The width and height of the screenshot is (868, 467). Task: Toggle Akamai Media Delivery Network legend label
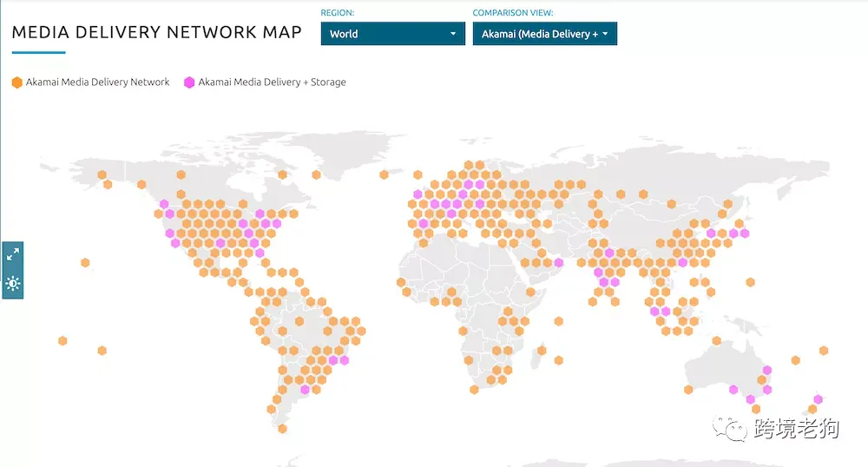click(97, 82)
